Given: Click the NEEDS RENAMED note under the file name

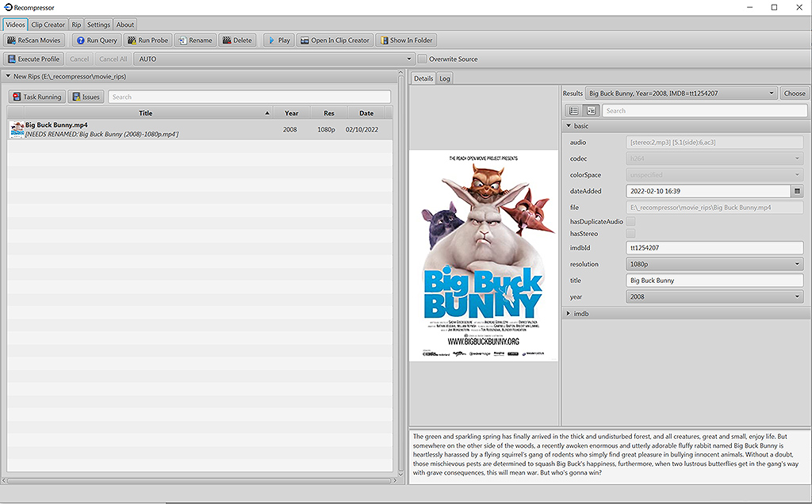Looking at the screenshot, I should click(x=102, y=134).
